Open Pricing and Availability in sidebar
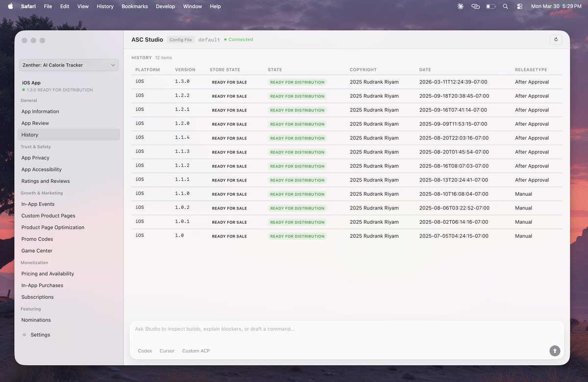This screenshot has width=588, height=382. pyautogui.click(x=69, y=274)
